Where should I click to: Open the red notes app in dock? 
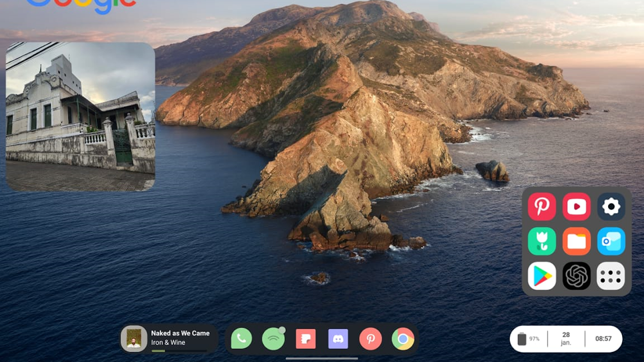(x=306, y=338)
